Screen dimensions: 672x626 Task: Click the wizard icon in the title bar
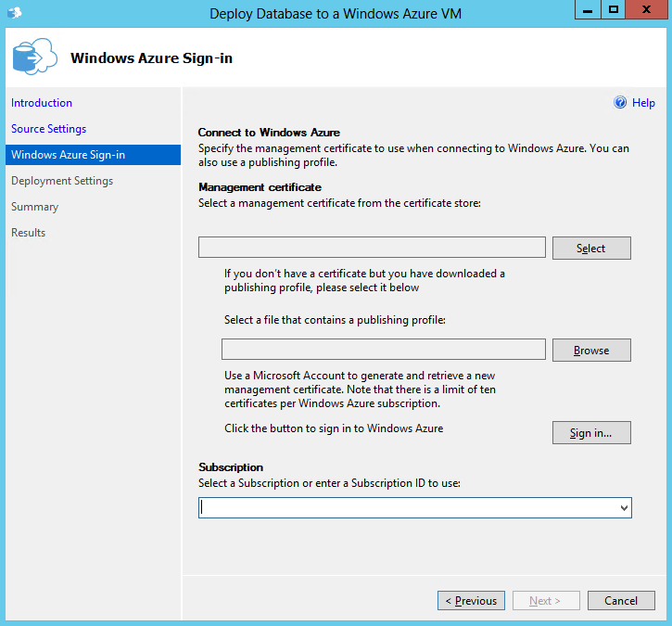[14, 12]
